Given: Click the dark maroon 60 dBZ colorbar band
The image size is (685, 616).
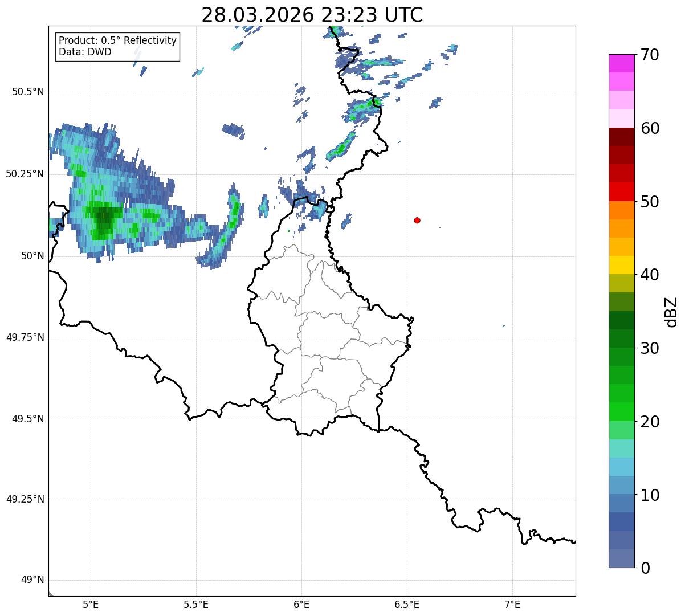Looking at the screenshot, I should pyautogui.click(x=622, y=137).
